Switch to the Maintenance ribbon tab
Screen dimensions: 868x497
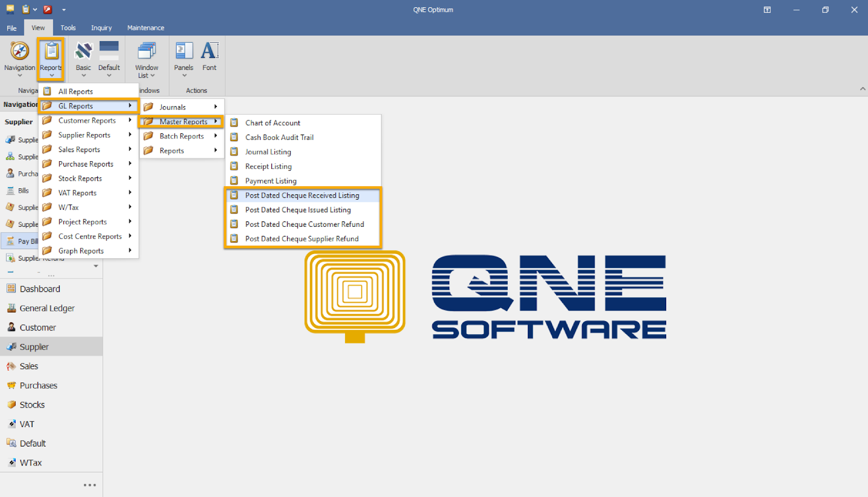pyautogui.click(x=146, y=28)
